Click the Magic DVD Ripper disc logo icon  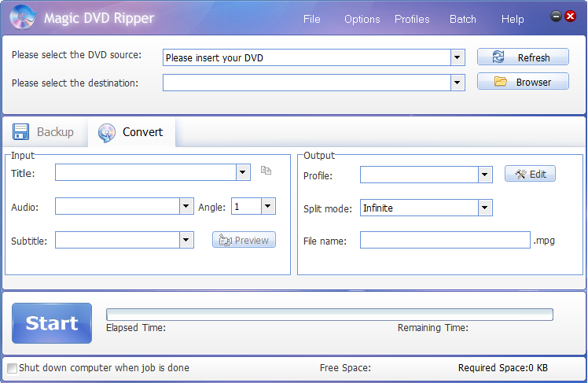(x=21, y=18)
